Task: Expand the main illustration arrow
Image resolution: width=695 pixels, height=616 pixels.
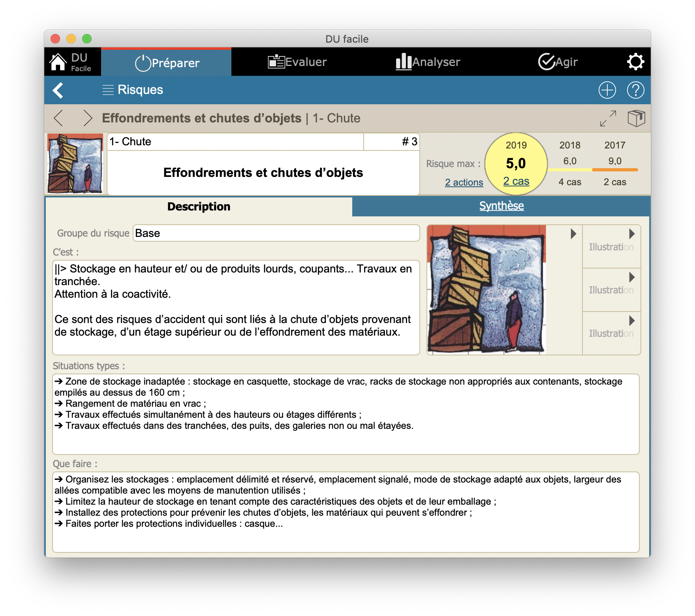Action: tap(573, 234)
